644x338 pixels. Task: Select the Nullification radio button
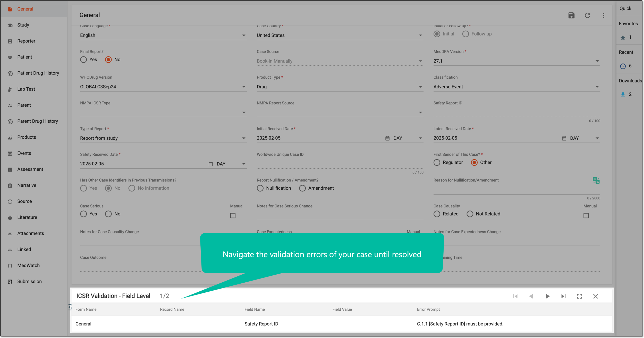[x=260, y=188]
